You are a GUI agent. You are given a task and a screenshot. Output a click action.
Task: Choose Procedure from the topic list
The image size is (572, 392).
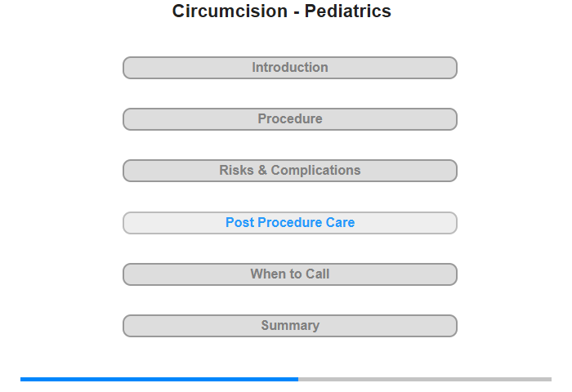290,119
